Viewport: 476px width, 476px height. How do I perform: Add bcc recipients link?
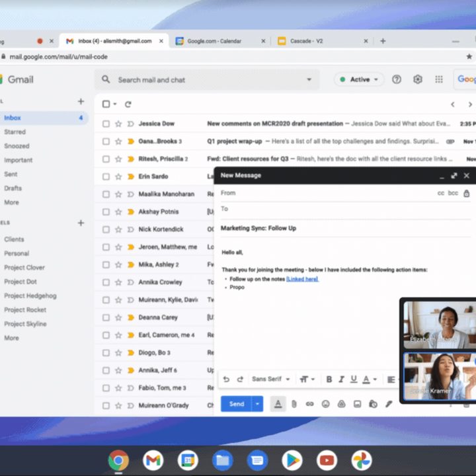pos(453,193)
